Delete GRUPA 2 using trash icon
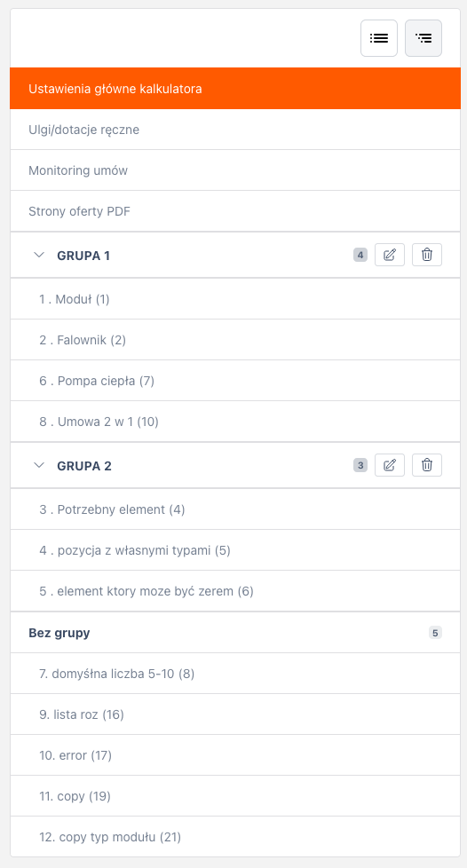The image size is (467, 868). tap(427, 465)
